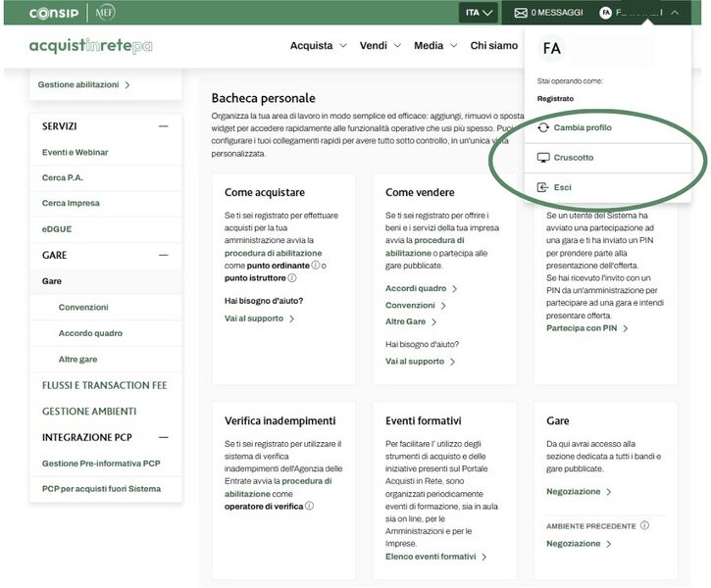Viewport: 711px width, 588px height.
Task: Click the FA user avatar icon
Action: tap(605, 13)
